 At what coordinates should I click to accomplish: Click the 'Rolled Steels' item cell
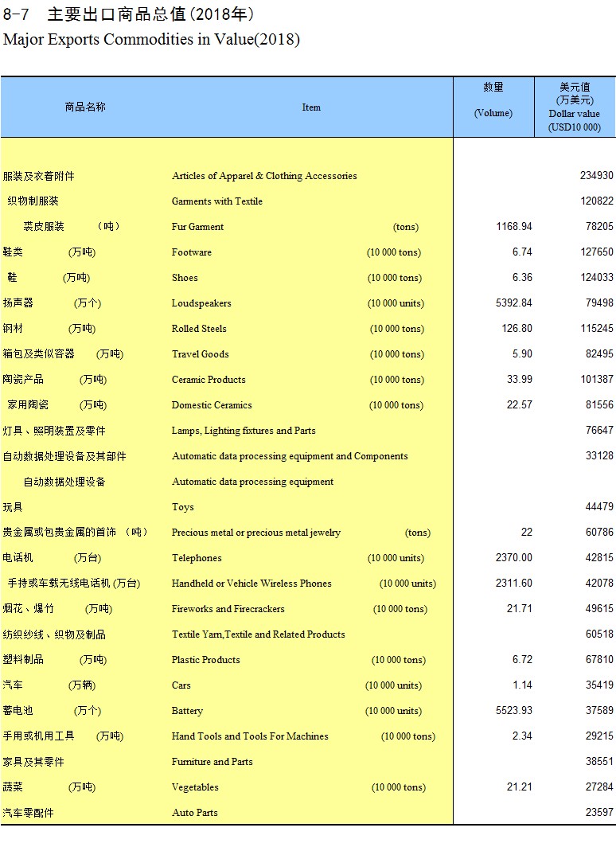(199, 329)
